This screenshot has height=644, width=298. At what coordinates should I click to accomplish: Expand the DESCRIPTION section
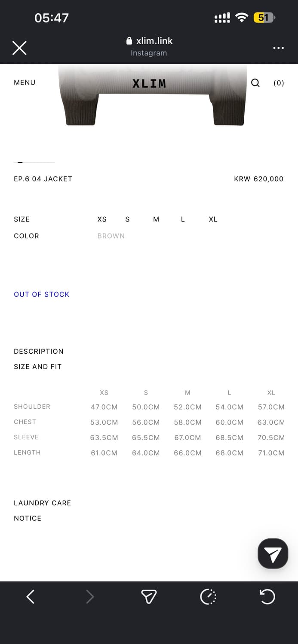pos(39,351)
